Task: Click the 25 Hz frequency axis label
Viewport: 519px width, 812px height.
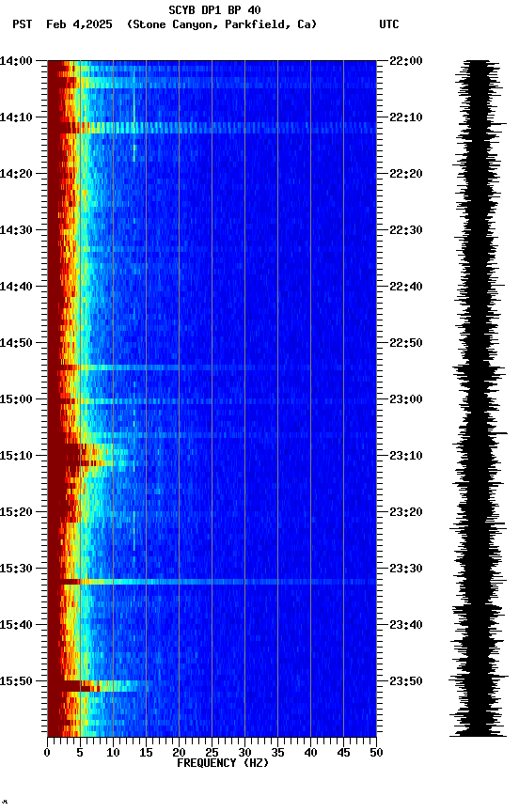Action: tap(212, 753)
